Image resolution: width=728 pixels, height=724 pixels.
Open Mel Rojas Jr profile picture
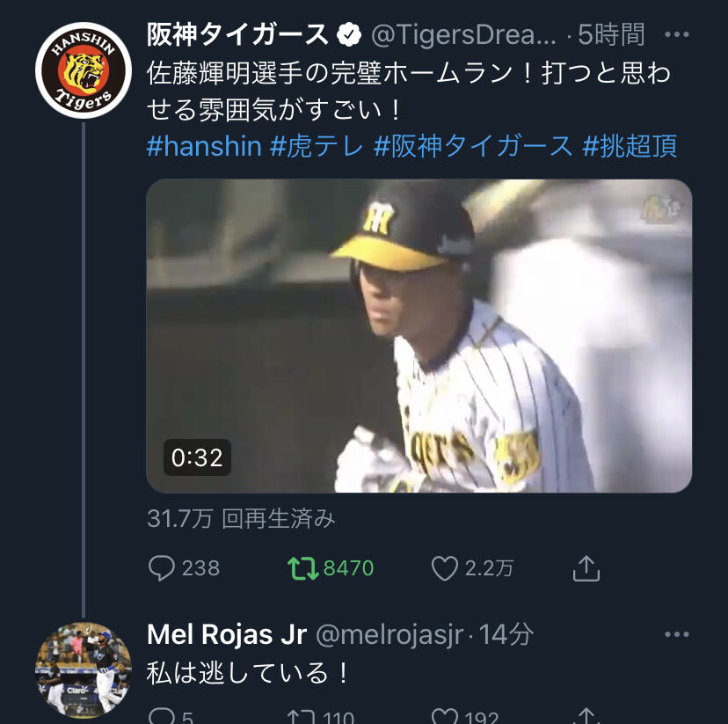pyautogui.click(x=84, y=670)
